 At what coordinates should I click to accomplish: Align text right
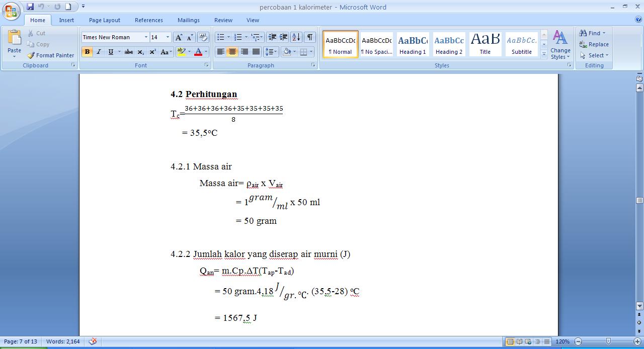click(244, 52)
